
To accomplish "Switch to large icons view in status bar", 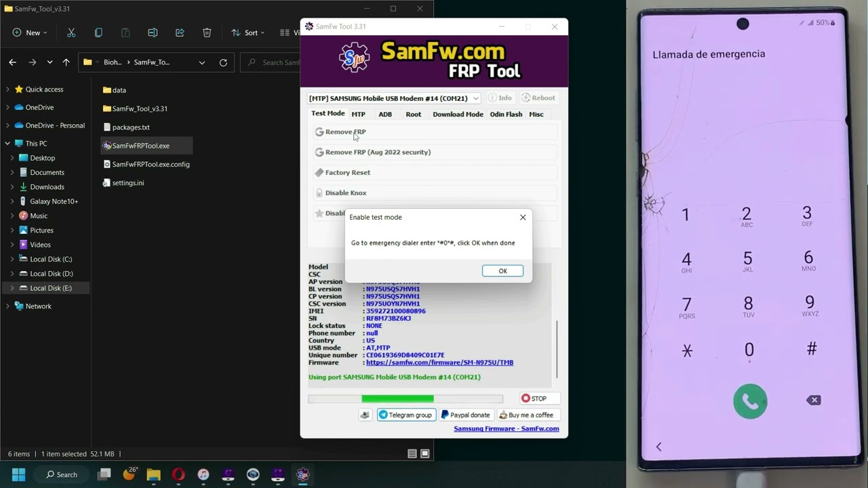I will click(x=425, y=454).
